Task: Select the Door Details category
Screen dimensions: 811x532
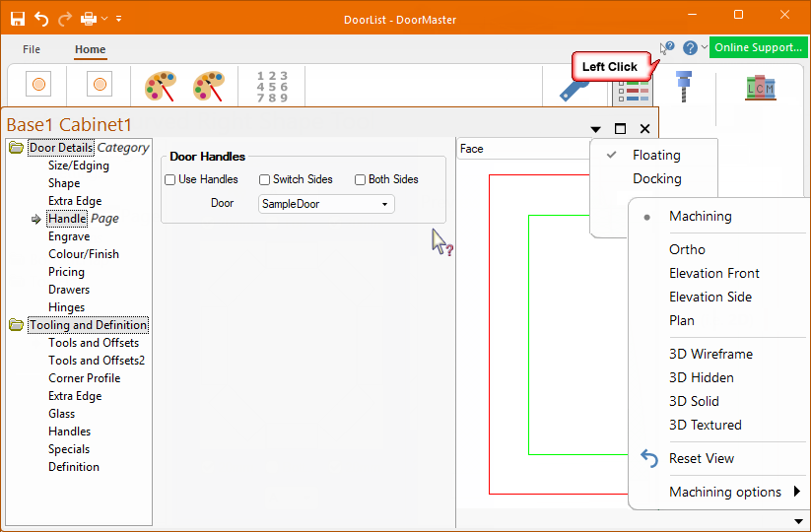Action: tap(60, 148)
